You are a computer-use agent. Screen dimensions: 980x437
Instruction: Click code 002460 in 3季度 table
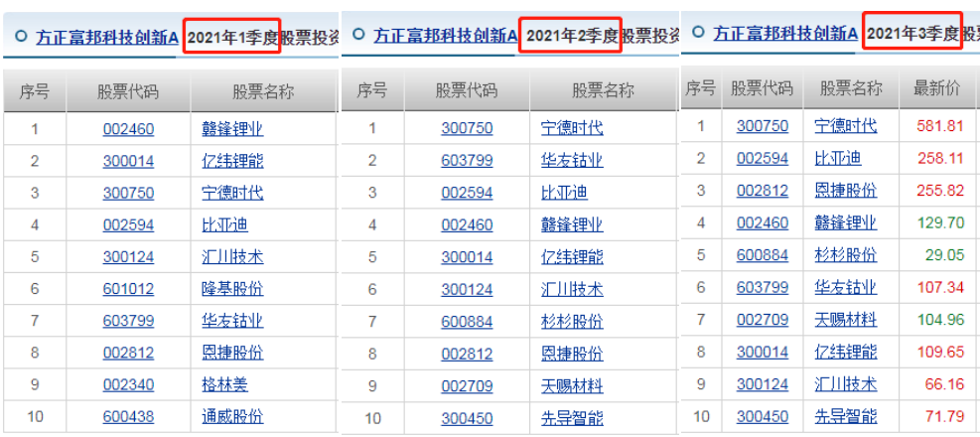coord(763,223)
